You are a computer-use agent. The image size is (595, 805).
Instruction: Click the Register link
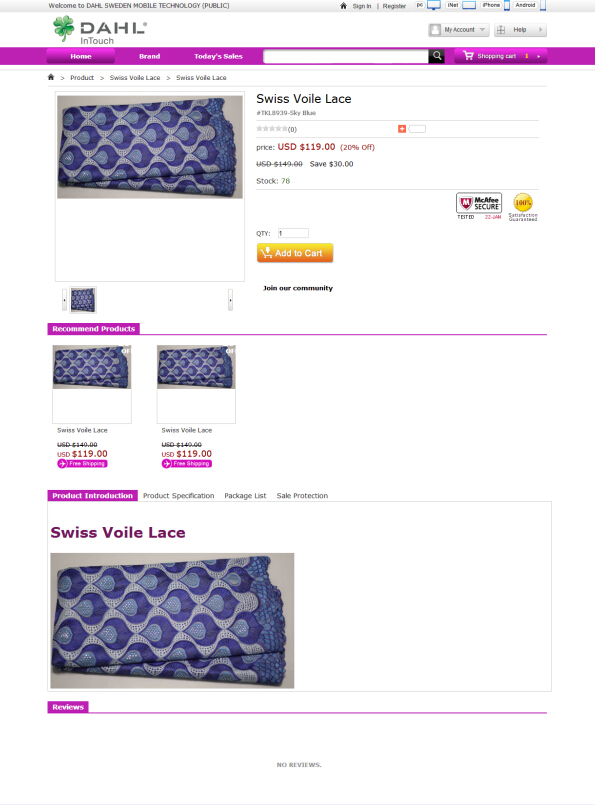coord(394,6)
